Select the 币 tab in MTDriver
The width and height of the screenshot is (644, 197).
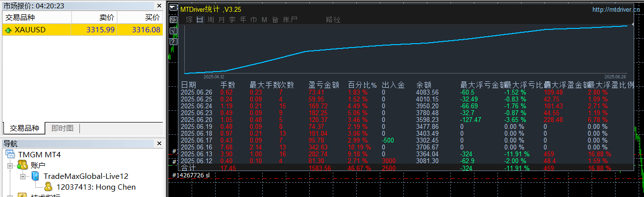coord(253,20)
